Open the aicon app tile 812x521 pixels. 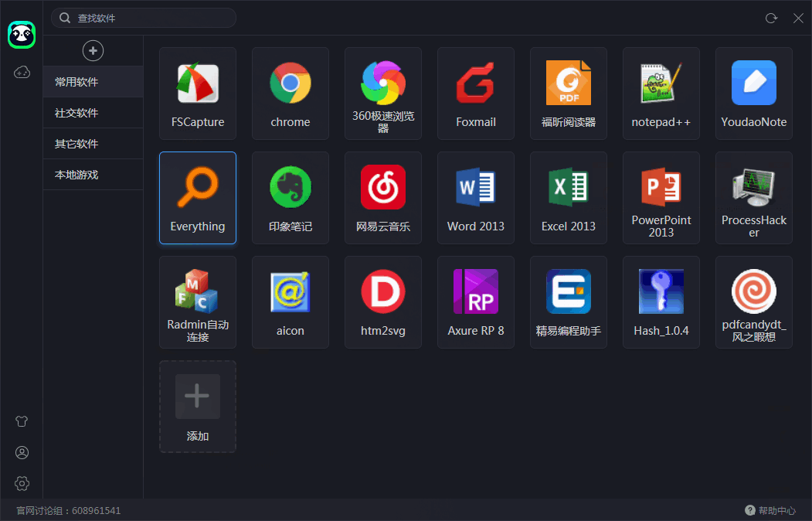290,302
